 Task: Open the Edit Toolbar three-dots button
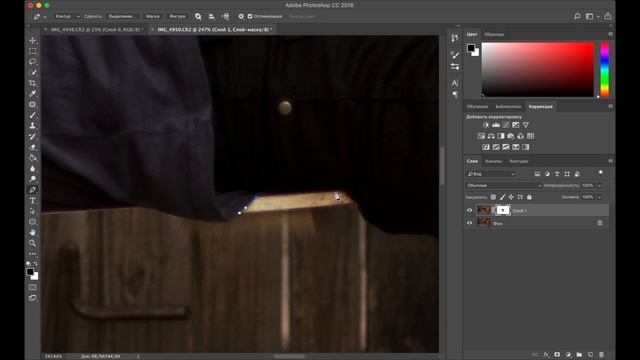32,254
